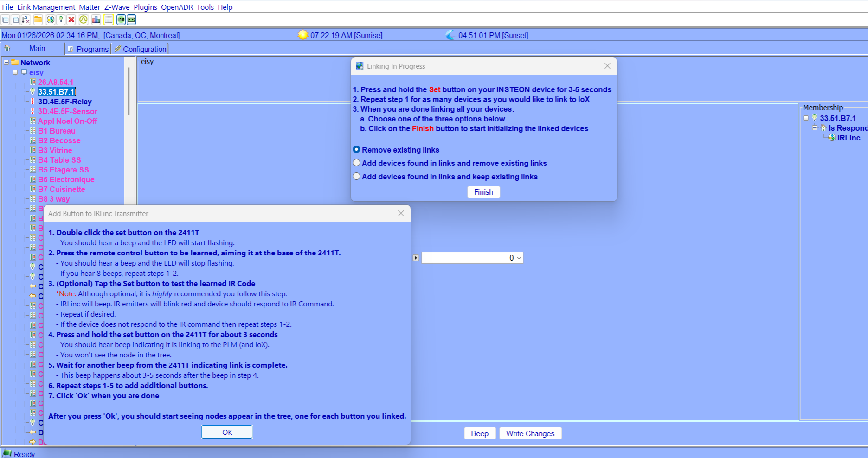
Task: Click the light bulb toolbar icon
Action: click(x=61, y=19)
